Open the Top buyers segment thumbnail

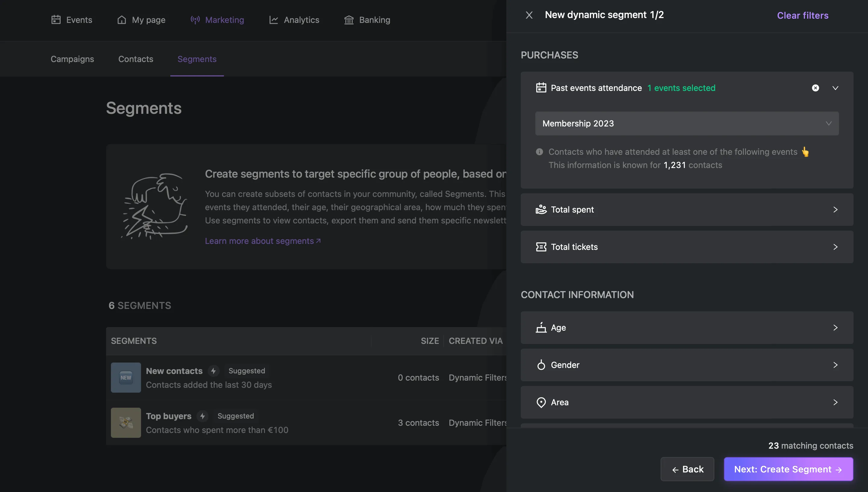126,422
